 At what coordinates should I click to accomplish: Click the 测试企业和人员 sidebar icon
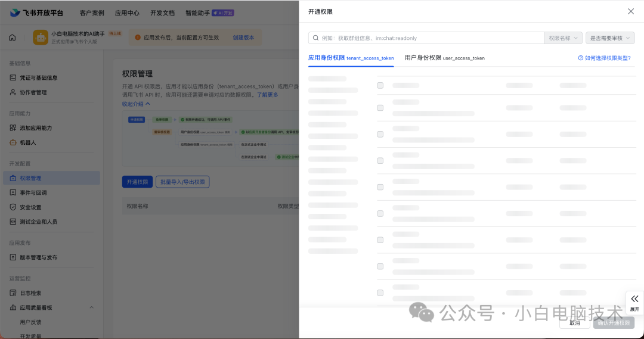click(13, 222)
